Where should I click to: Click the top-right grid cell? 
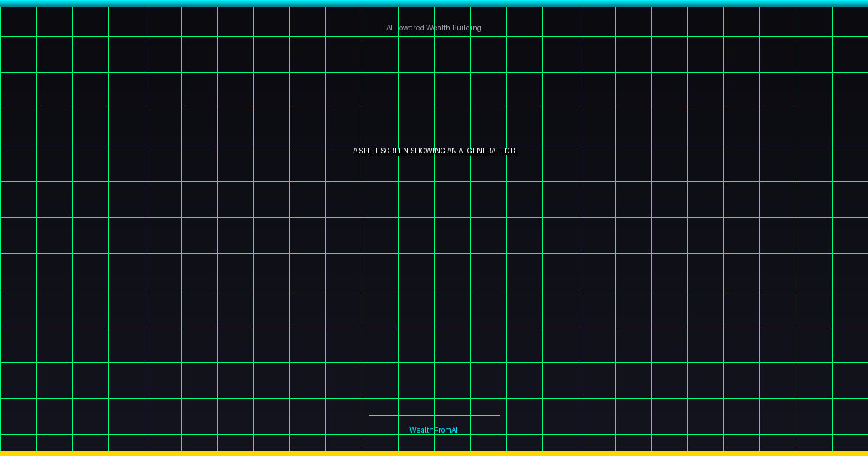click(x=850, y=21)
